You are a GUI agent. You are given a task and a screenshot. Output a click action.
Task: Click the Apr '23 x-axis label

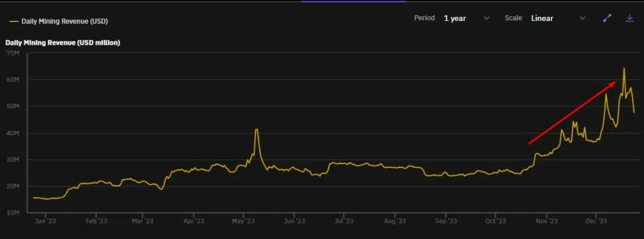pos(194,221)
